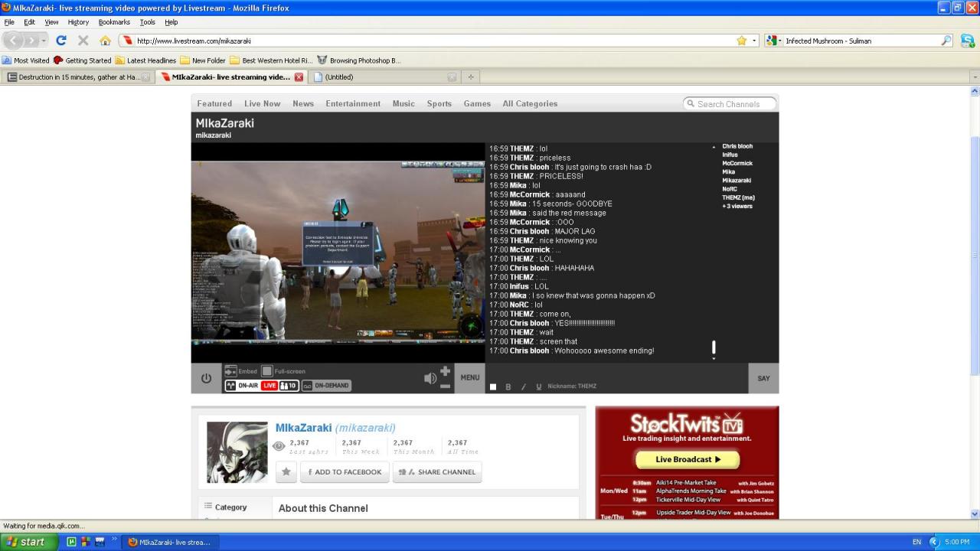980x551 pixels.
Task: Click the search magnifier icon in the Firefox search box
Action: tap(946, 41)
